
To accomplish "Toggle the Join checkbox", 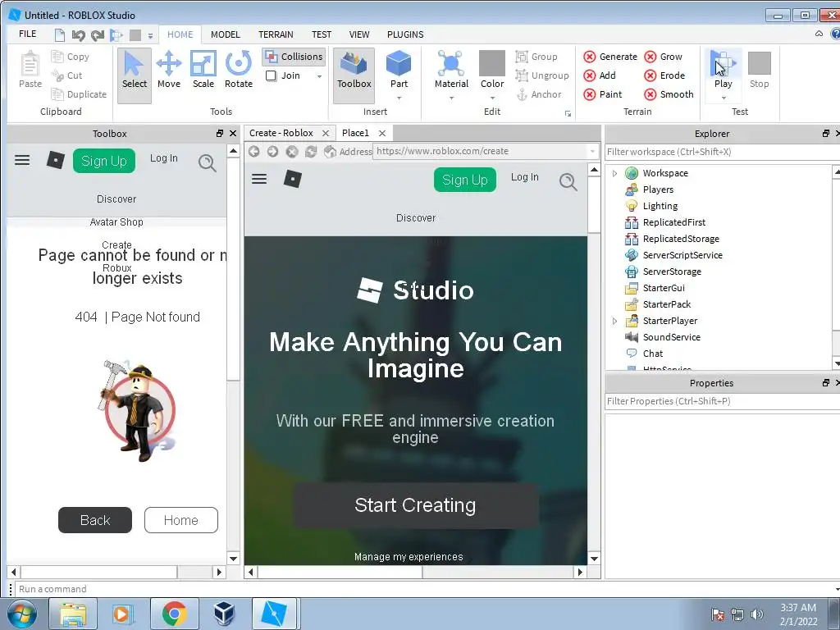I will click(x=271, y=75).
